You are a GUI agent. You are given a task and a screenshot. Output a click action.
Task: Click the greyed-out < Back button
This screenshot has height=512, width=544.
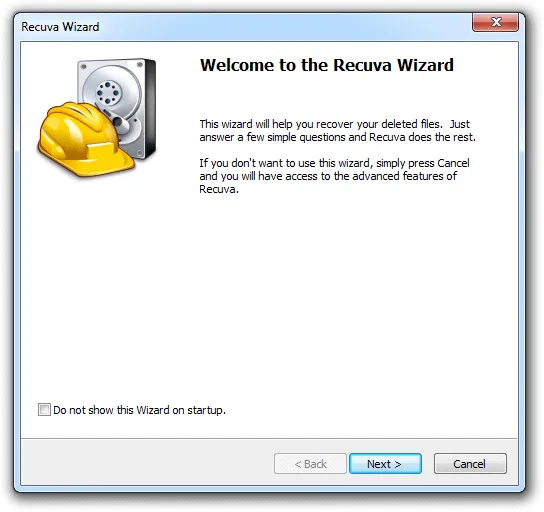(x=310, y=463)
